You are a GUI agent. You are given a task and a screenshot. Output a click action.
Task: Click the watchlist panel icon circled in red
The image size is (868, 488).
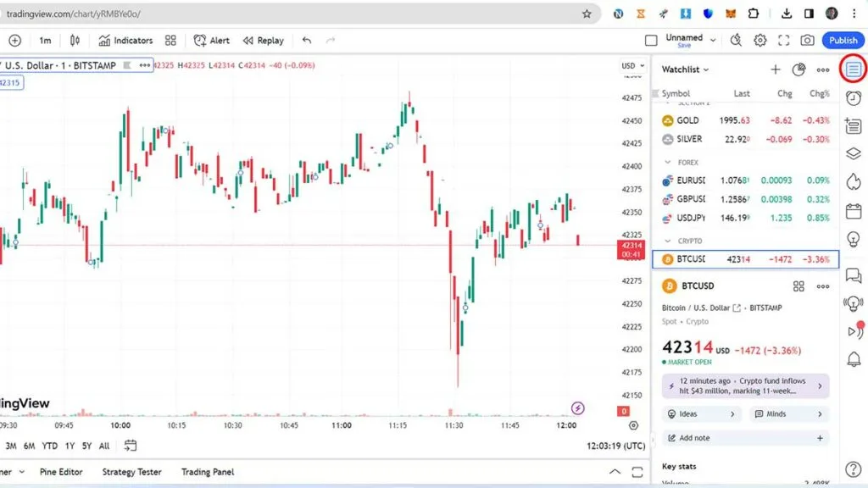[854, 69]
